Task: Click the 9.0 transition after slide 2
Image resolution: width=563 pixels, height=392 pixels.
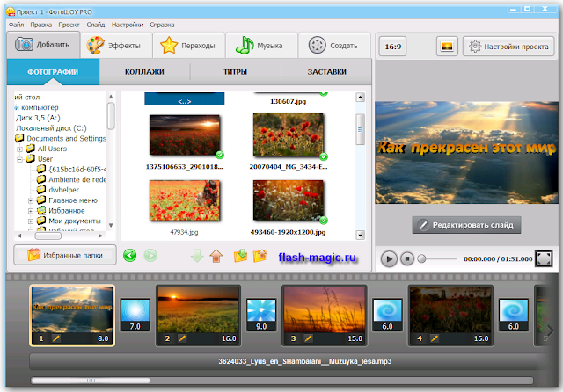Action: pos(261,315)
